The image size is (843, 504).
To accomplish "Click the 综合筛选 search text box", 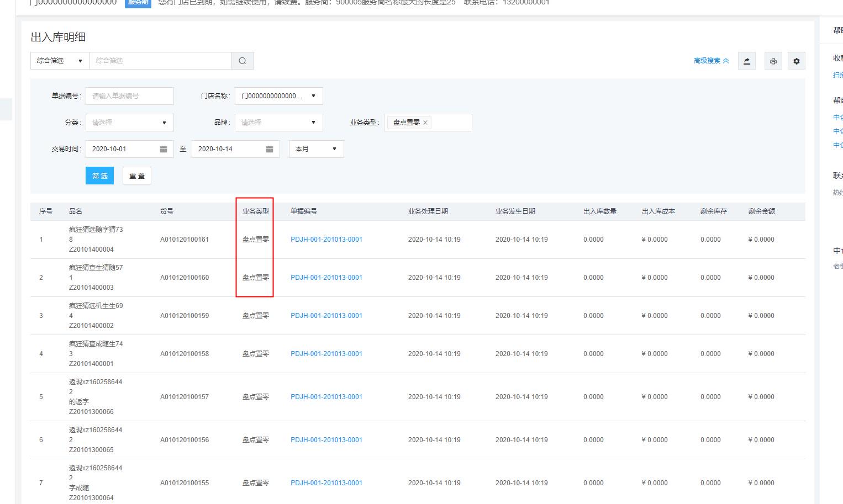I will point(160,61).
